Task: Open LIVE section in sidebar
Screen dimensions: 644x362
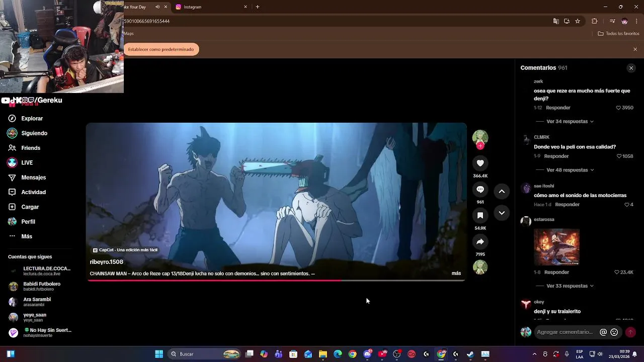Action: (x=27, y=163)
